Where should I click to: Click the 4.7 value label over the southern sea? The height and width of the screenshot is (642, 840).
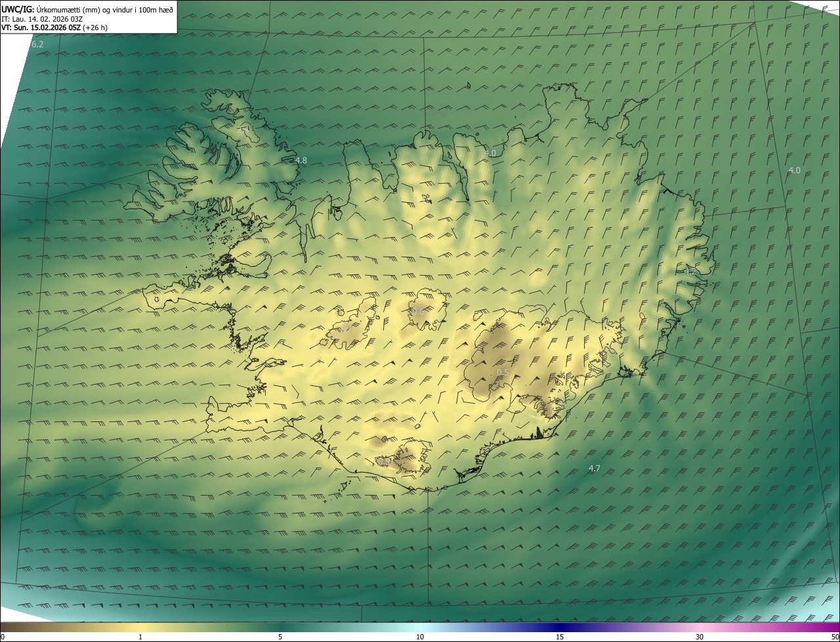pos(595,468)
